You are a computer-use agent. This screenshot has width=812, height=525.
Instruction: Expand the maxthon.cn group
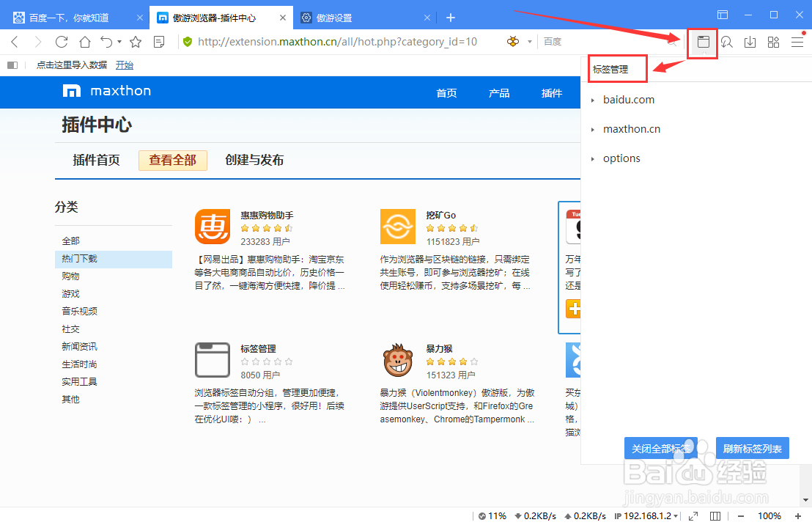(593, 130)
